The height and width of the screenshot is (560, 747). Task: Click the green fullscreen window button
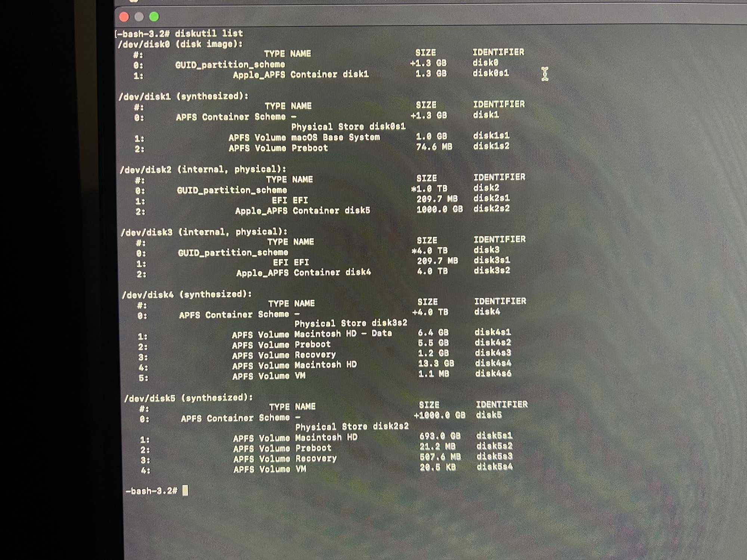click(154, 17)
